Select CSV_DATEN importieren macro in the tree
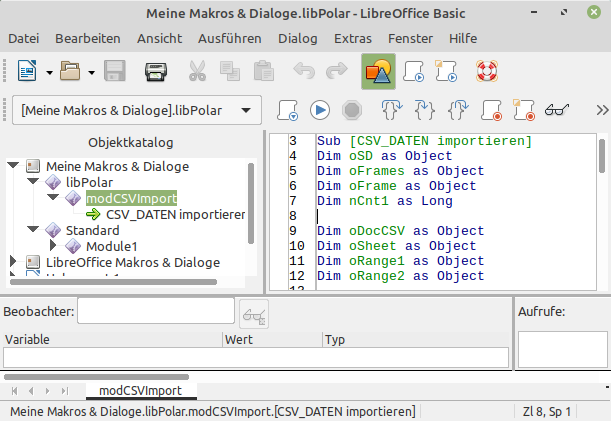 175,214
